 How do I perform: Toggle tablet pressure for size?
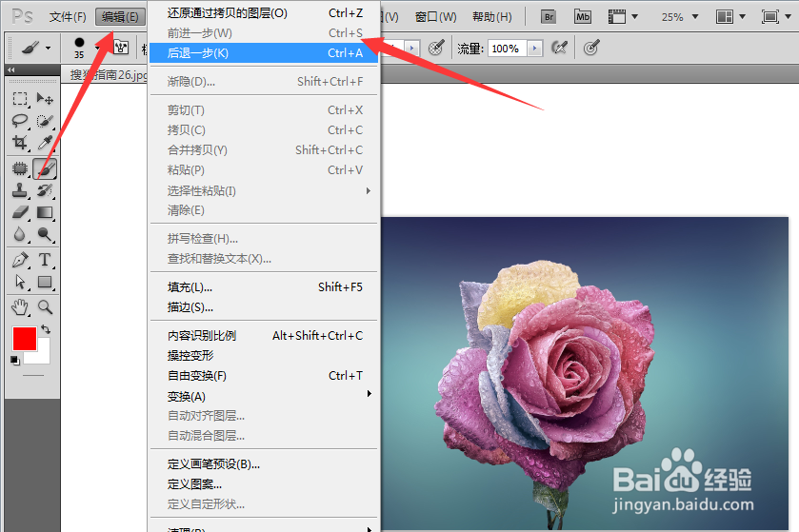[x=591, y=49]
